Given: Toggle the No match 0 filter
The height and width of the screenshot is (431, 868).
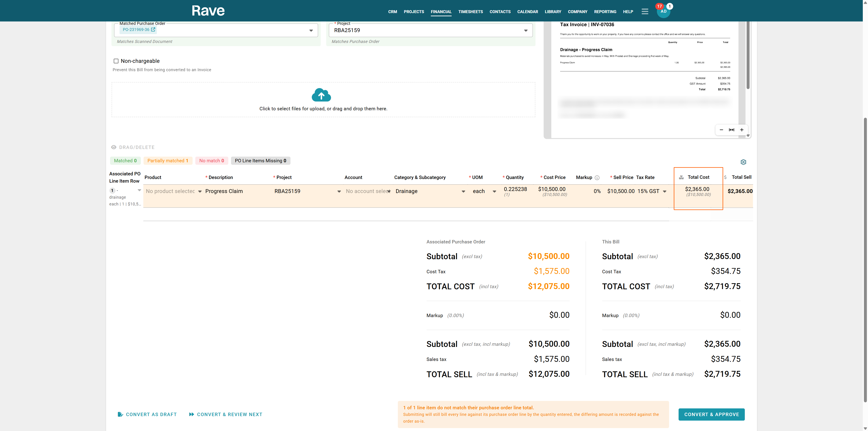Looking at the screenshot, I should tap(212, 161).
